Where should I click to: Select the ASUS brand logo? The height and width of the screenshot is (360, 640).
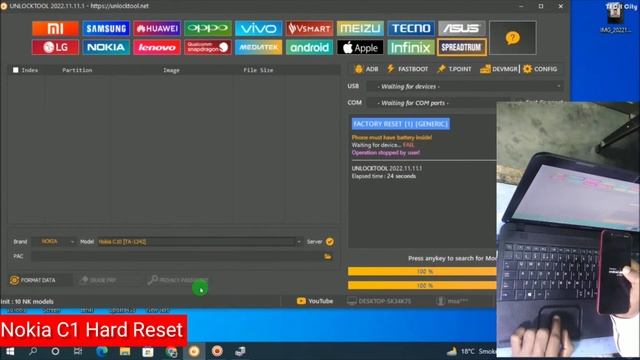tap(462, 28)
